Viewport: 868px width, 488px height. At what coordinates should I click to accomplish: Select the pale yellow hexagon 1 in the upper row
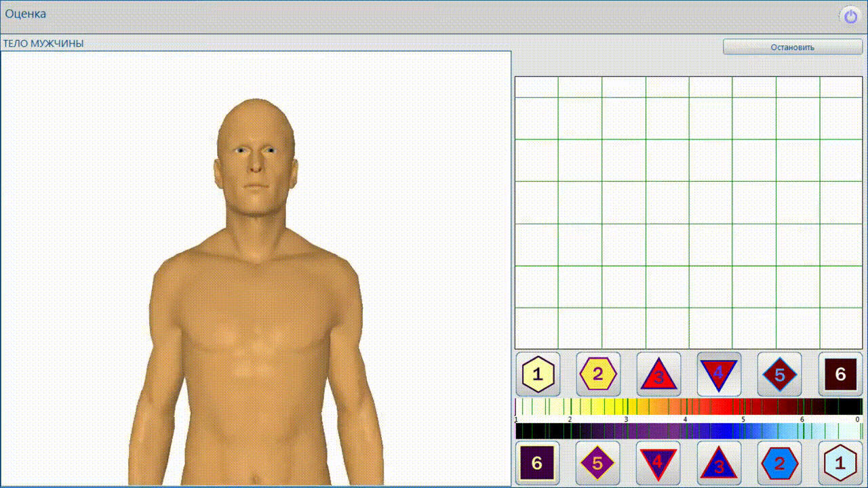click(x=538, y=374)
